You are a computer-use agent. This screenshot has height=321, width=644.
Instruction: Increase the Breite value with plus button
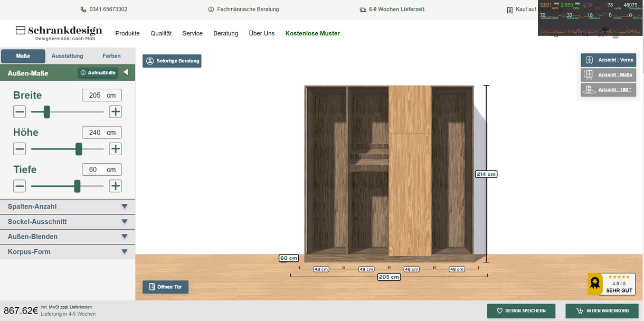tap(116, 112)
